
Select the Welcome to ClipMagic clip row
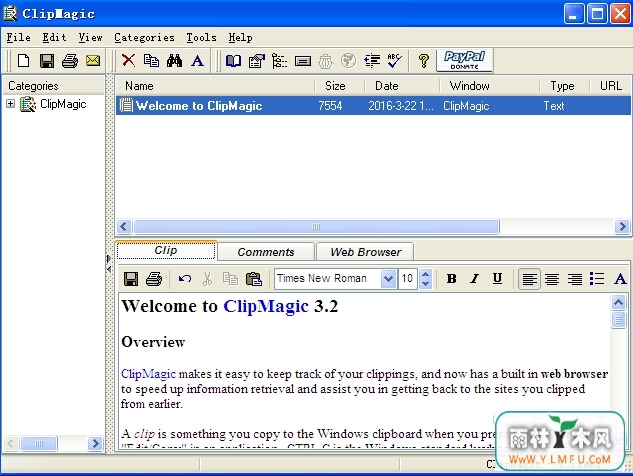pyautogui.click(x=373, y=106)
